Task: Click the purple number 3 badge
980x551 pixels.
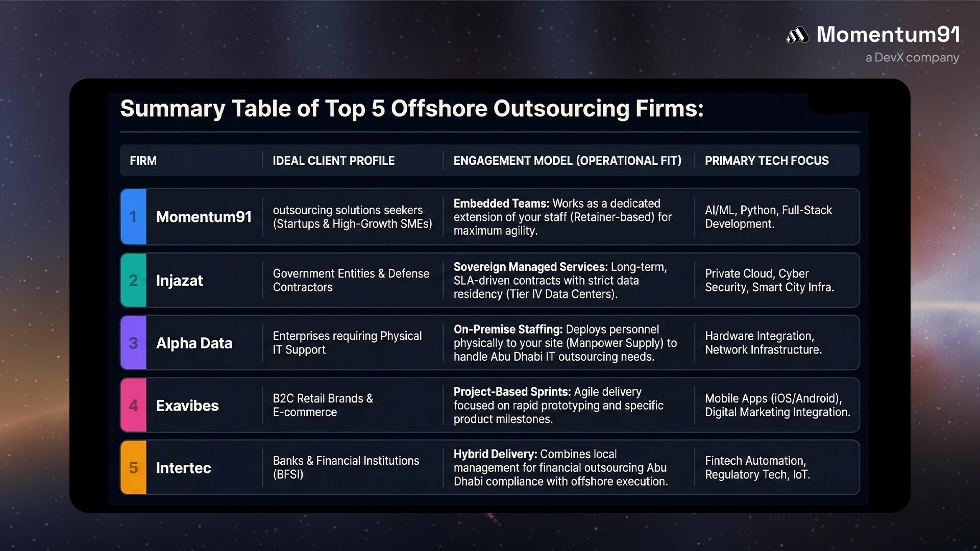Action: 133,343
